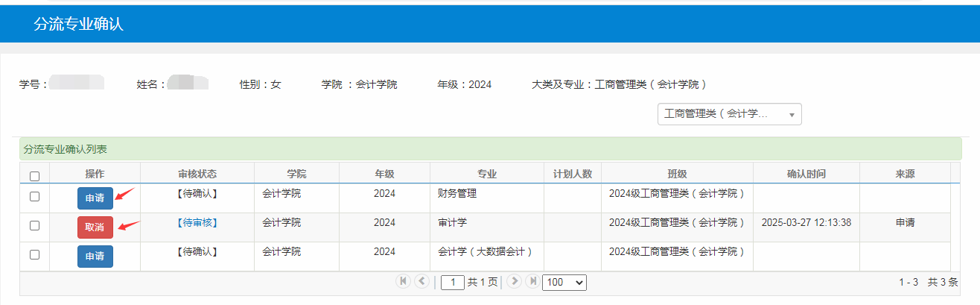Screen dimensions: 980x305
Task: Open the rows-per-page 100 dropdown
Action: (x=564, y=283)
